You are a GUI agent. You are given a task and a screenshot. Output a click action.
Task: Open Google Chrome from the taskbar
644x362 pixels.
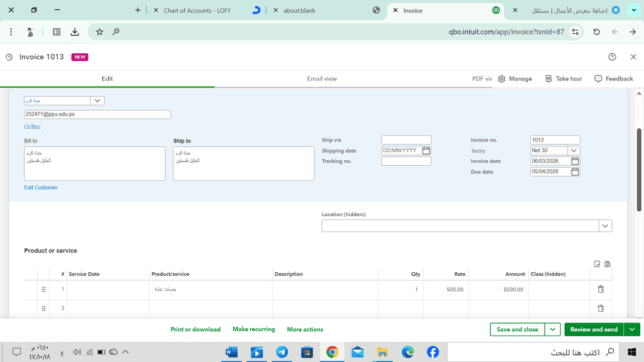coord(332,352)
